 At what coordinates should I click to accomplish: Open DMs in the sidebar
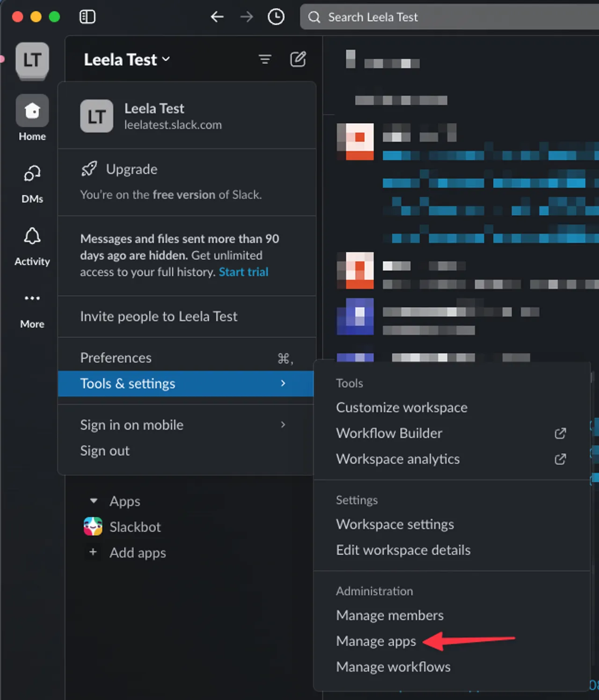(x=32, y=184)
